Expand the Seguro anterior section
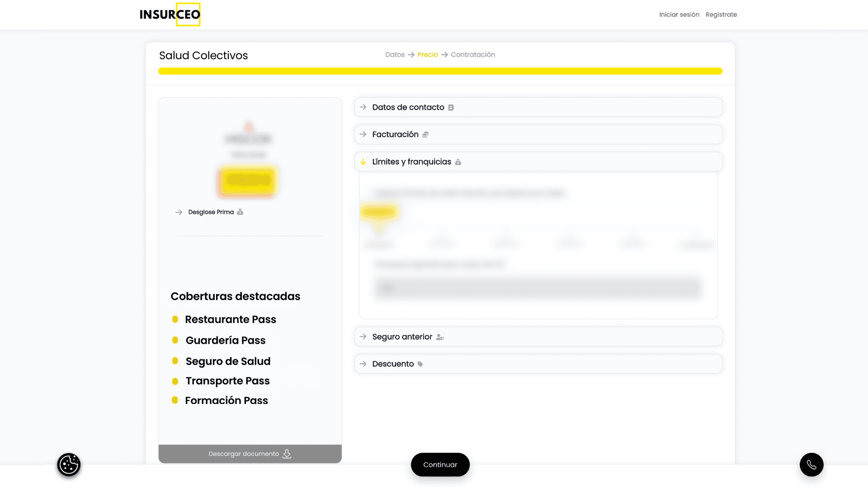Screen dimensions: 868x488 click(402, 337)
